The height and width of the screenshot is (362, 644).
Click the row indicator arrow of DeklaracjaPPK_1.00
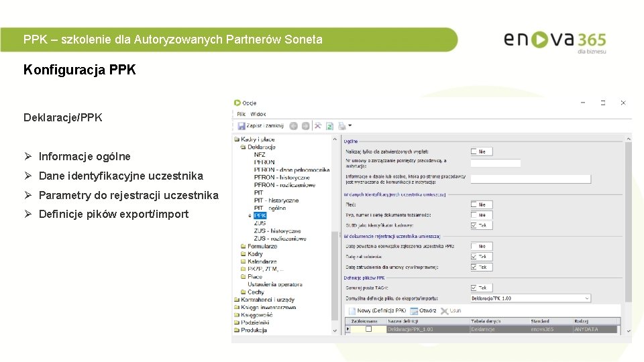[348, 329]
